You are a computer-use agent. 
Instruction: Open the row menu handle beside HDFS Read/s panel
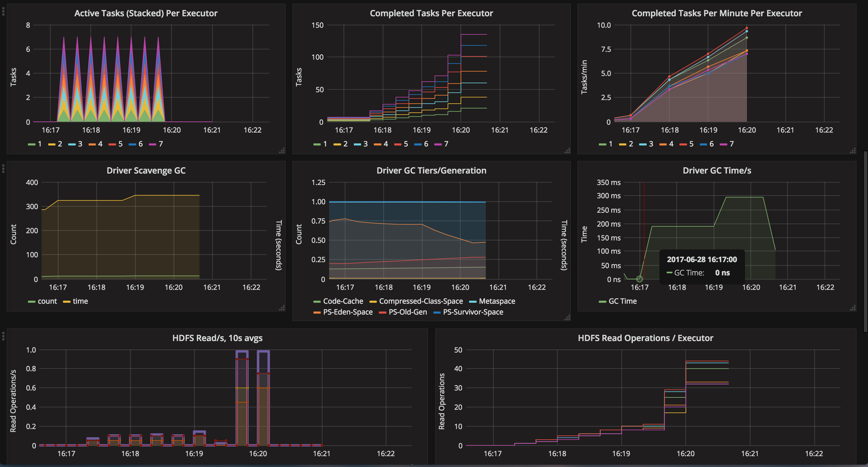pos(3,336)
